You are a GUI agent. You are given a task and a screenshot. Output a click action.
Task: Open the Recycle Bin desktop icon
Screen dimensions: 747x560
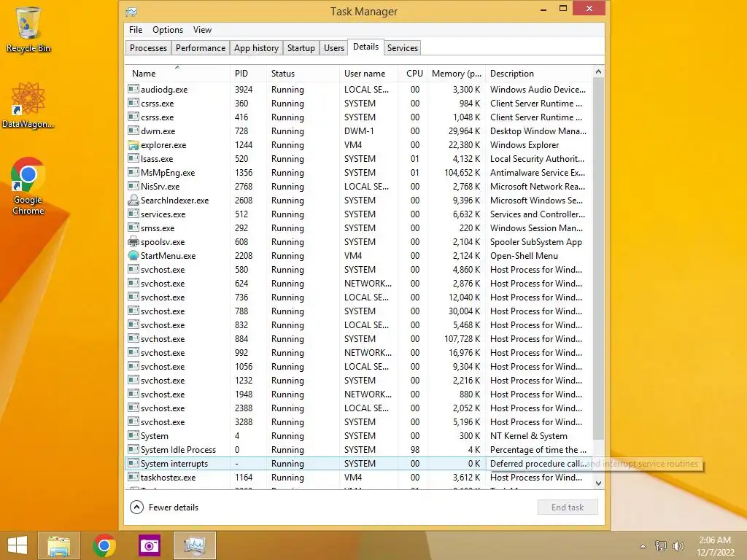click(28, 29)
